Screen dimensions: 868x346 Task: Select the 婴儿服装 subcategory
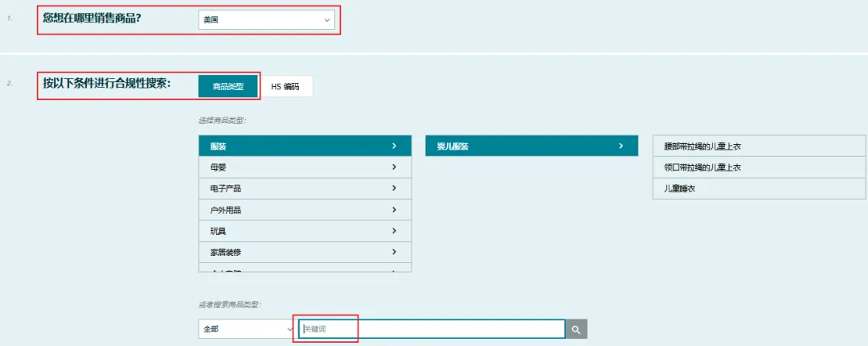click(x=531, y=146)
